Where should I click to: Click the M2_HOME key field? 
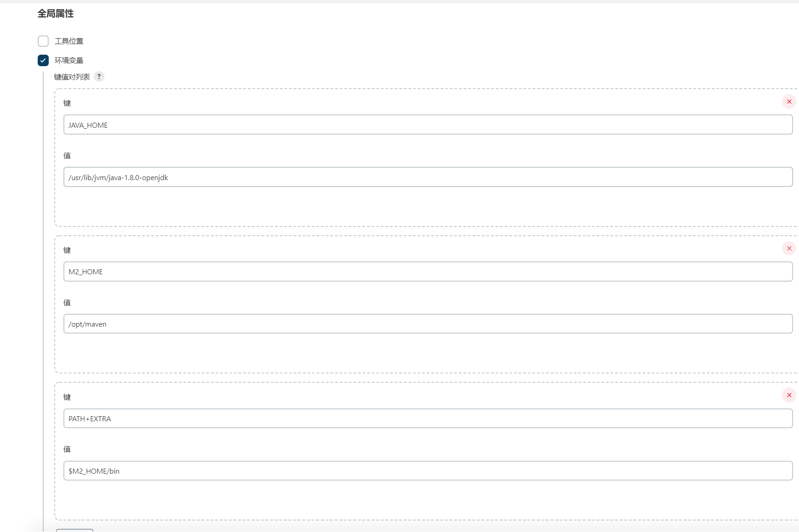point(428,272)
